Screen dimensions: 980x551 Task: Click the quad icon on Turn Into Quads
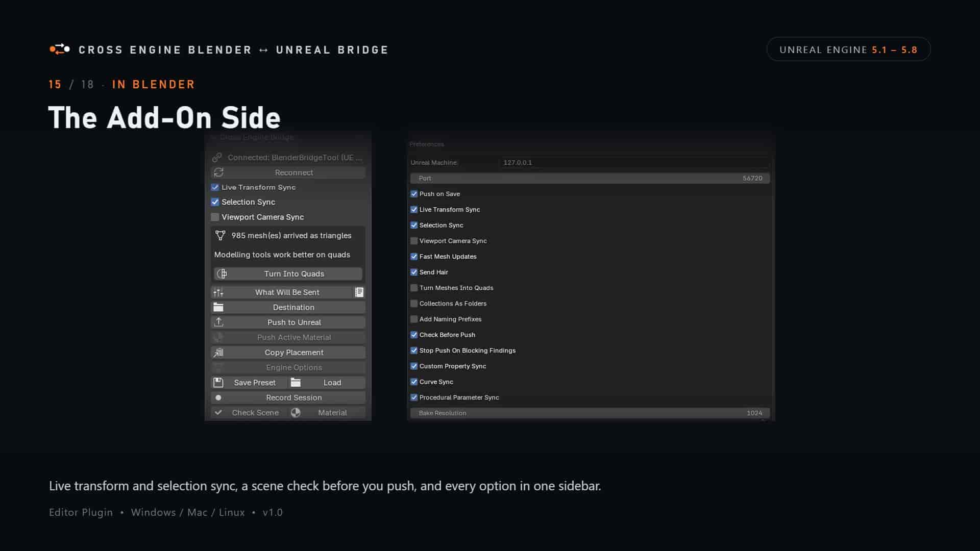[x=222, y=274]
